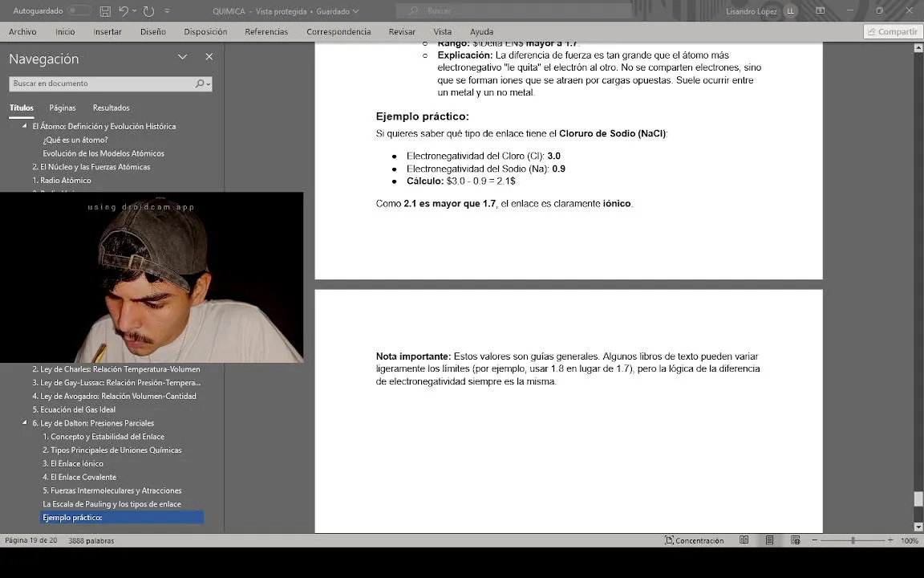Image resolution: width=924 pixels, height=578 pixels.
Task: Click the Buscar search box in title bar
Action: click(514, 10)
